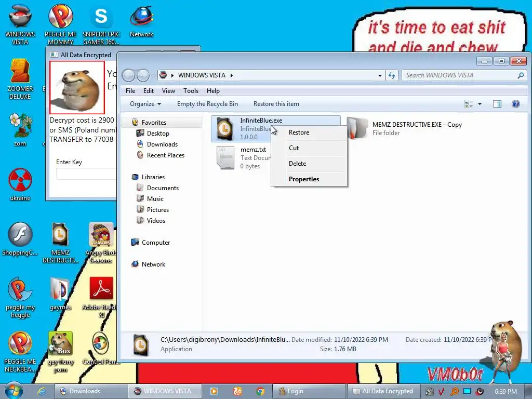This screenshot has height=399, width=532.
Task: Toggle the preview pane icon in Explorer
Action: (497, 104)
